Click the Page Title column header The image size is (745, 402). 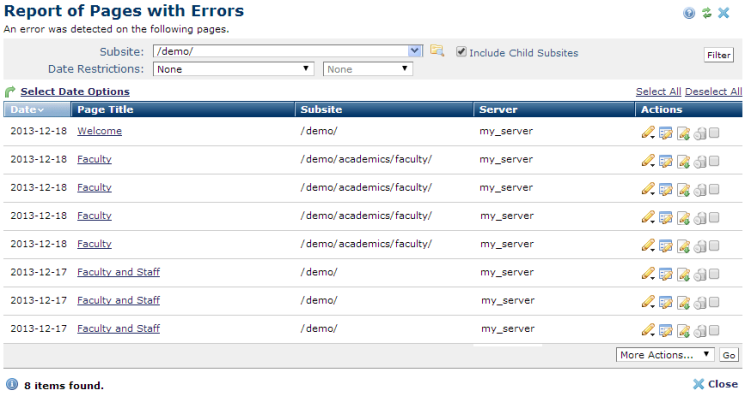point(105,109)
